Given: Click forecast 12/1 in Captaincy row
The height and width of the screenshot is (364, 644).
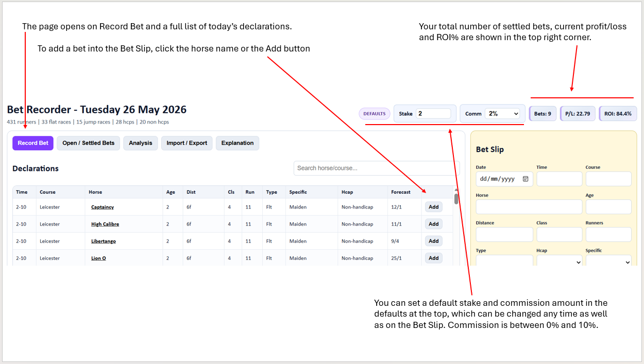Looking at the screenshot, I should 396,207.
